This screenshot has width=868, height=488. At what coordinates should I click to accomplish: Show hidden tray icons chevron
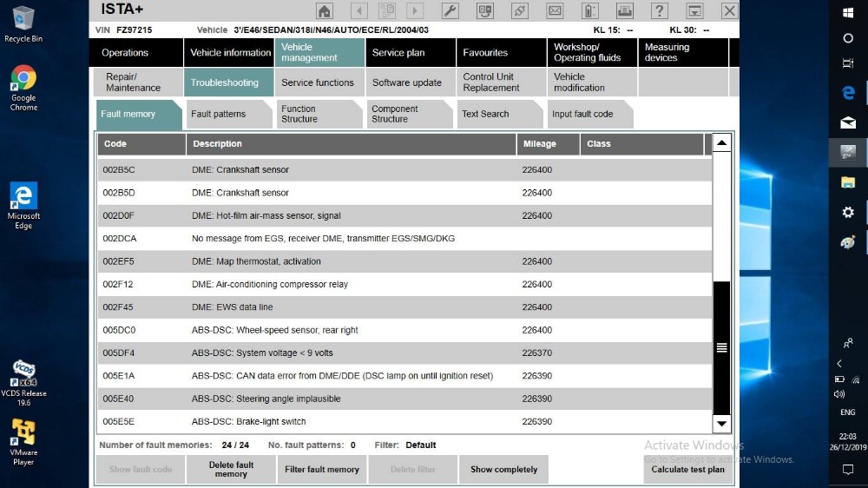click(x=839, y=364)
